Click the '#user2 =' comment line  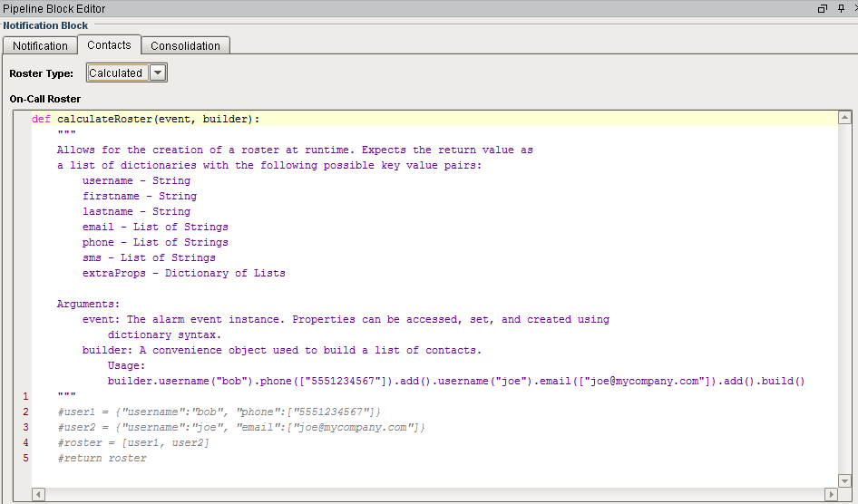tap(241, 427)
